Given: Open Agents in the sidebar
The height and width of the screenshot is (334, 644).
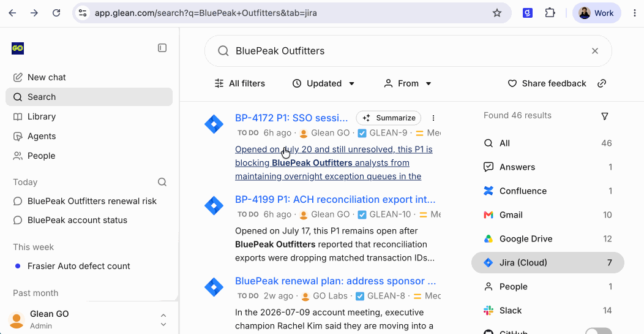Looking at the screenshot, I should [x=89, y=136].
